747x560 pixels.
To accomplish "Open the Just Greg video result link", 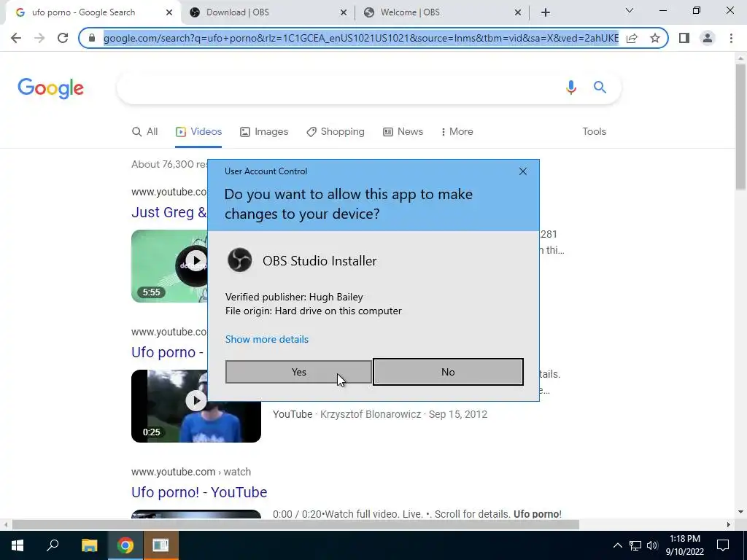I will [169, 212].
